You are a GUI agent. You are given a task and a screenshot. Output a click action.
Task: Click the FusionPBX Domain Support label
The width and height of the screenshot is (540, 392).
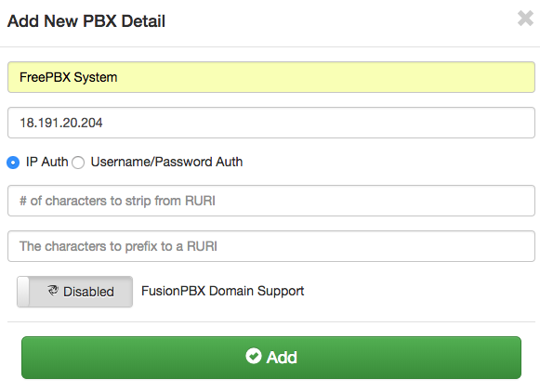pyautogui.click(x=222, y=291)
